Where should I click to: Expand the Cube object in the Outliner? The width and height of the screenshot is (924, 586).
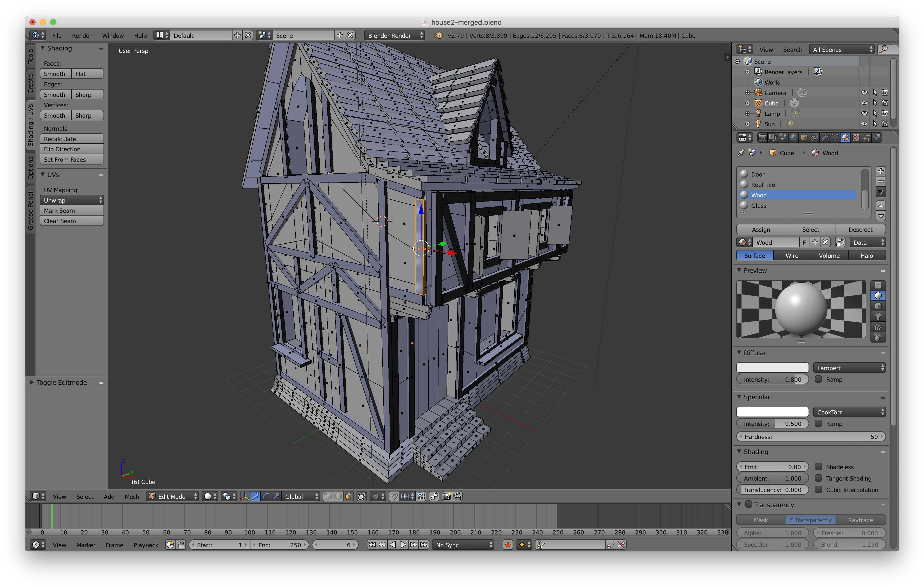(x=747, y=103)
